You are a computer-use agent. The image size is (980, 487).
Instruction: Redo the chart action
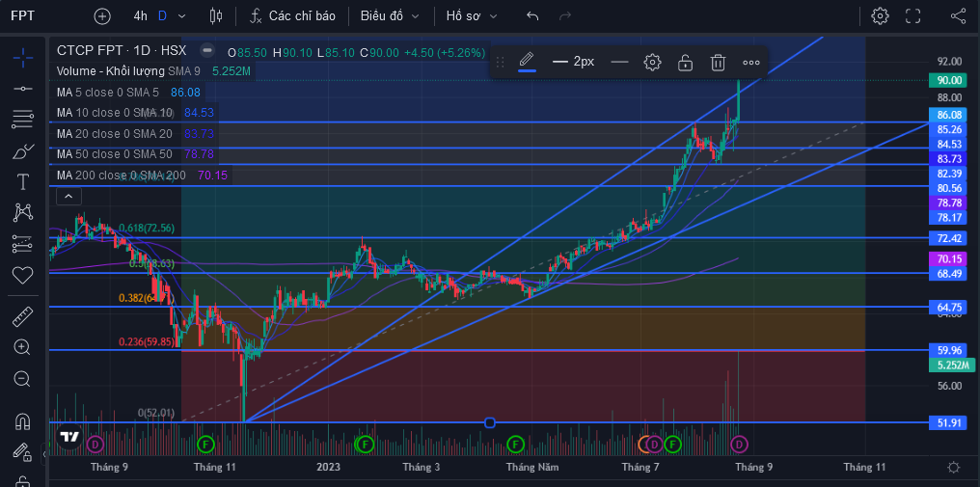coord(565,16)
